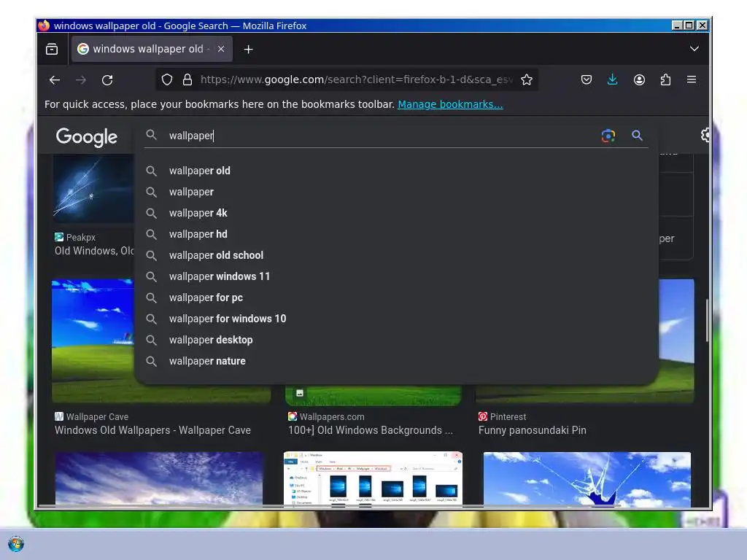Open Wallpaper Cave Bliss image thumbnail

click(93, 341)
